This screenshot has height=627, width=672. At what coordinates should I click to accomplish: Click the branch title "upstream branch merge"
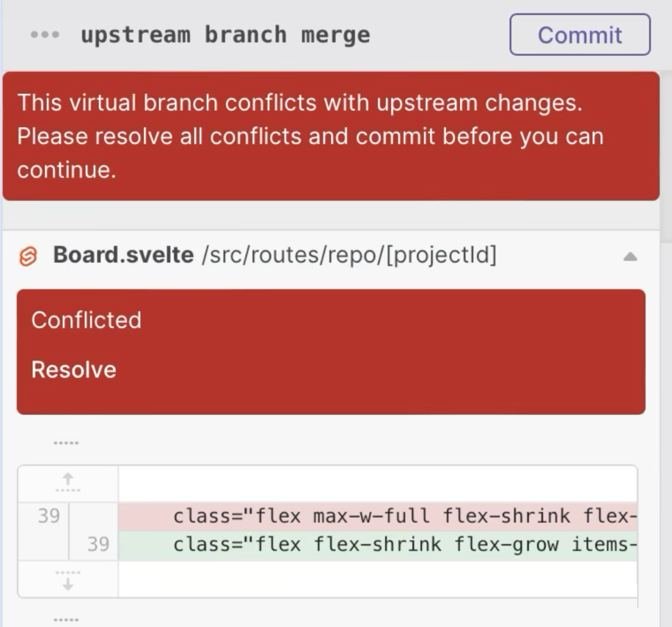click(225, 35)
